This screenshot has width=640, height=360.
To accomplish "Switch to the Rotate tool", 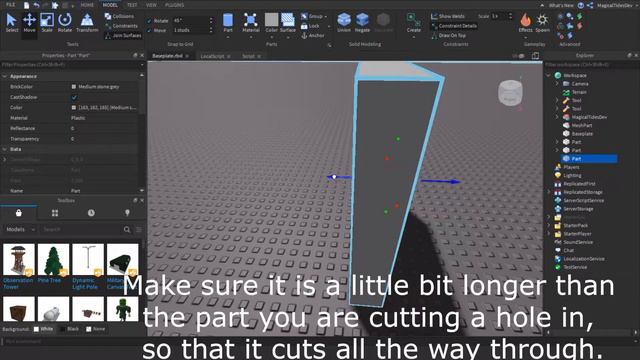I will pyautogui.click(x=64, y=23).
